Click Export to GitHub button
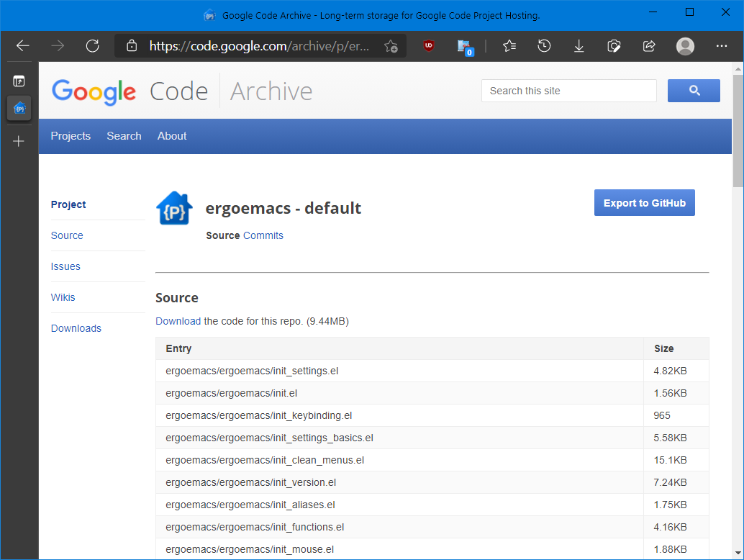The image size is (744, 560). [645, 203]
